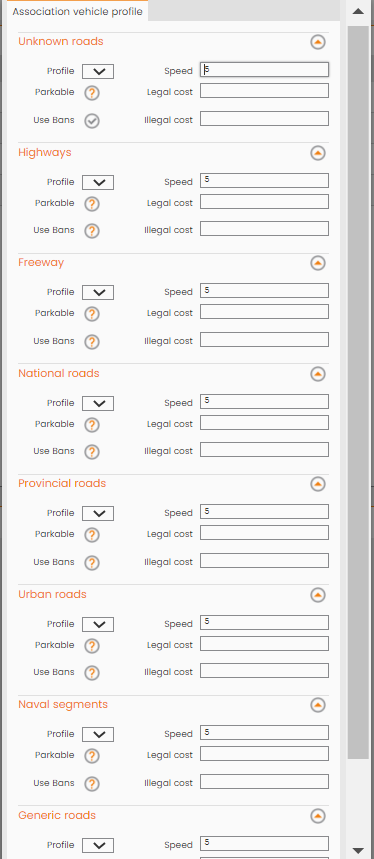The image size is (374, 859).
Task: Focus the Unknown roads Speed field
Action: [x=264, y=70]
